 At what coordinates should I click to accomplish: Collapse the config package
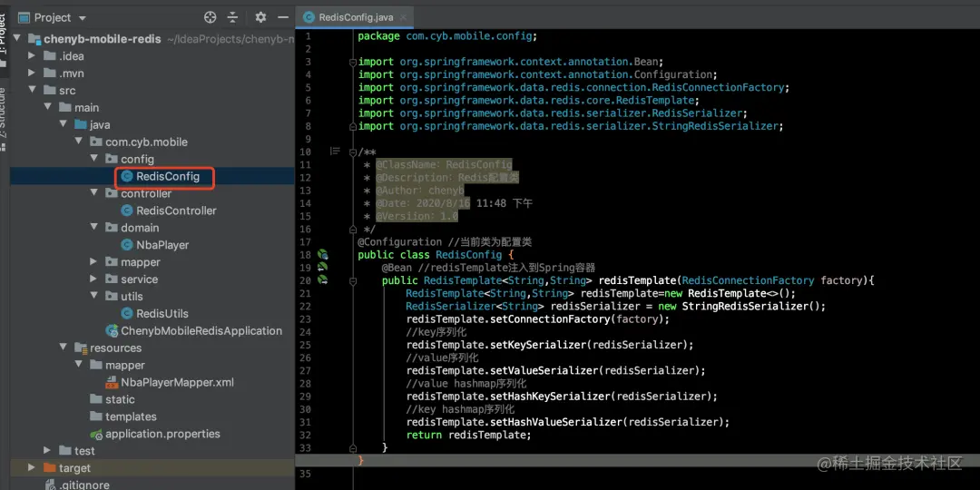point(93,159)
